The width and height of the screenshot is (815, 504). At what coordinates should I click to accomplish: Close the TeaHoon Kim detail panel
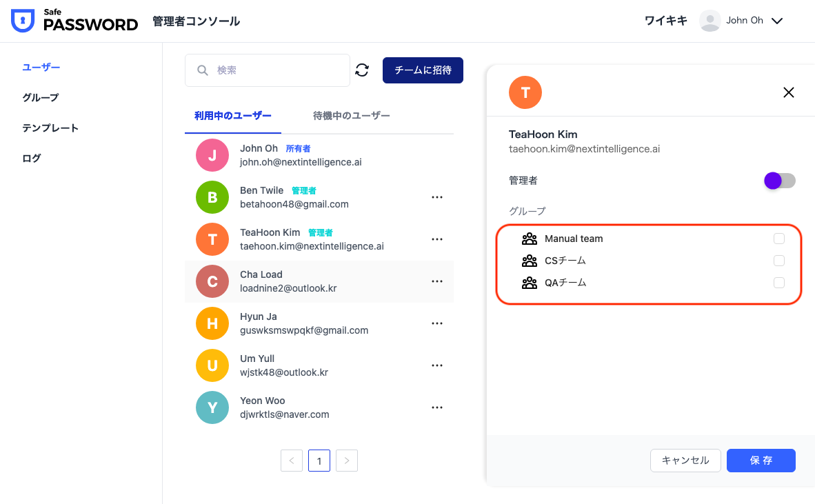click(789, 92)
